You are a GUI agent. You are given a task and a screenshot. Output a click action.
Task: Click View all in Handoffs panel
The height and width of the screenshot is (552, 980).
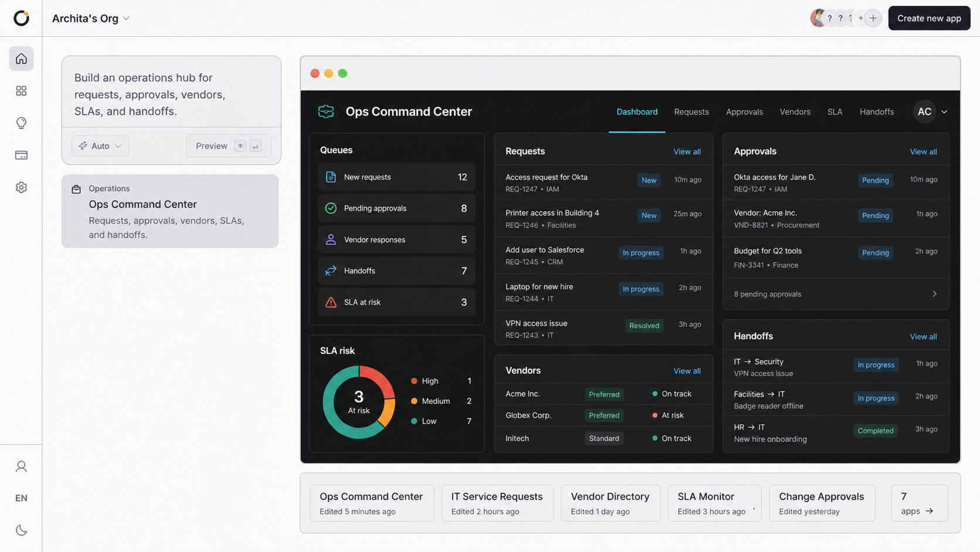(923, 336)
